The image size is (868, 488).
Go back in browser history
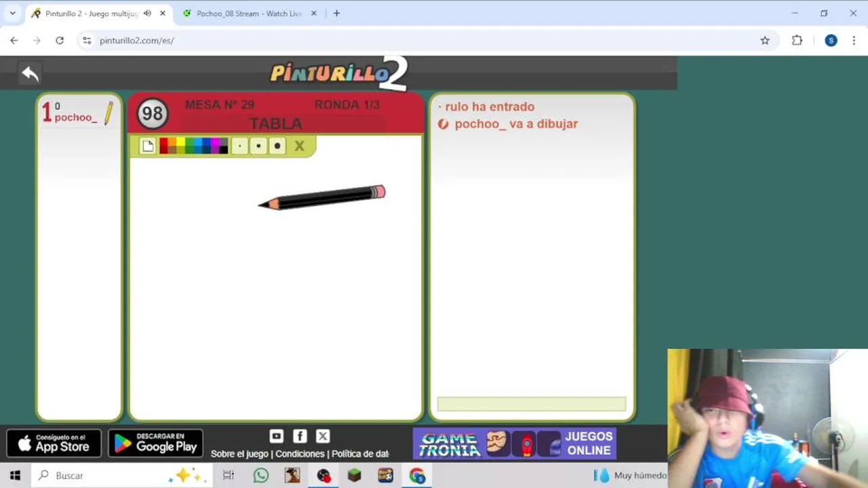[x=14, y=41]
